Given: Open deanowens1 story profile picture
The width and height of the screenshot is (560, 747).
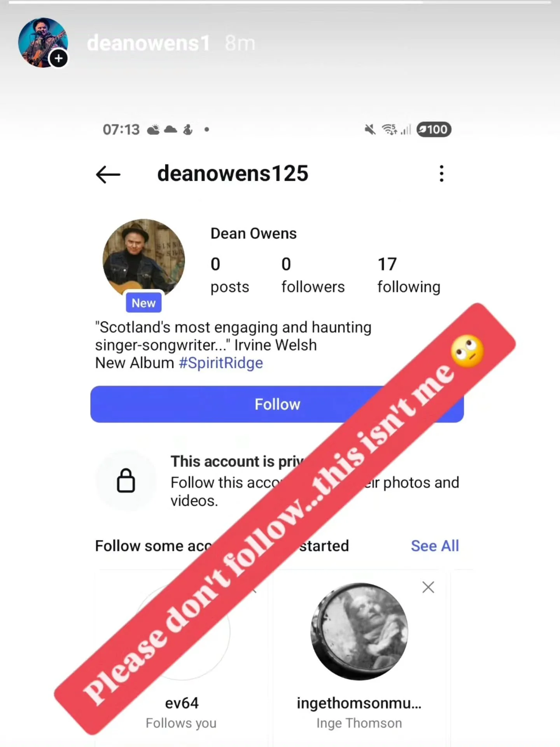Looking at the screenshot, I should click(x=43, y=42).
